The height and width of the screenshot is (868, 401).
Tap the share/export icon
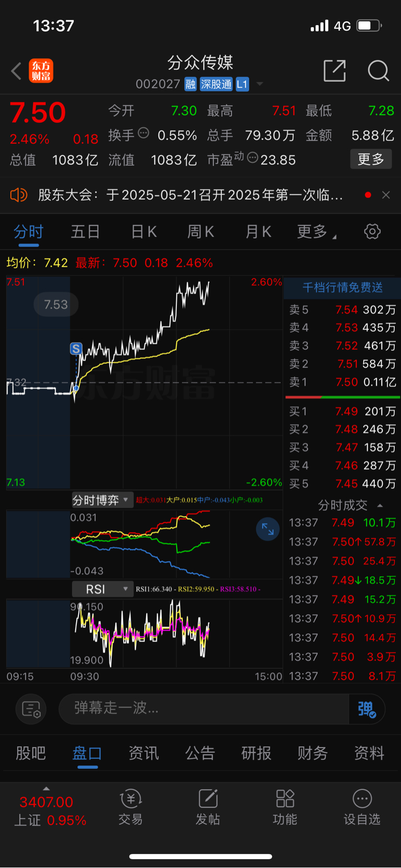335,70
